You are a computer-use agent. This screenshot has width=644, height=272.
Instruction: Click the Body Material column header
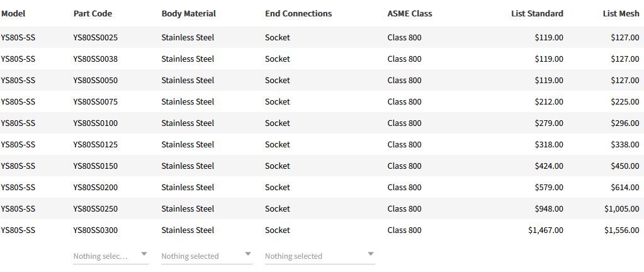coord(188,13)
